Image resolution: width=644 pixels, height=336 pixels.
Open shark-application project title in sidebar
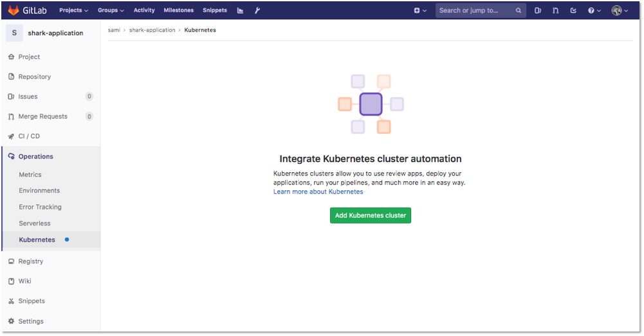[x=55, y=33]
